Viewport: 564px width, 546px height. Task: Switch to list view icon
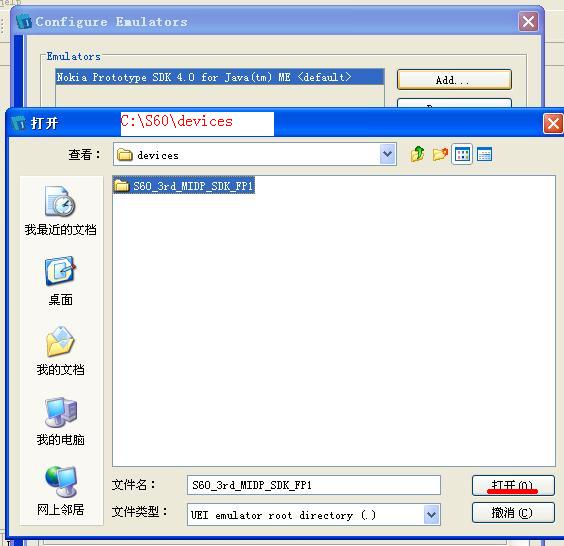(462, 155)
